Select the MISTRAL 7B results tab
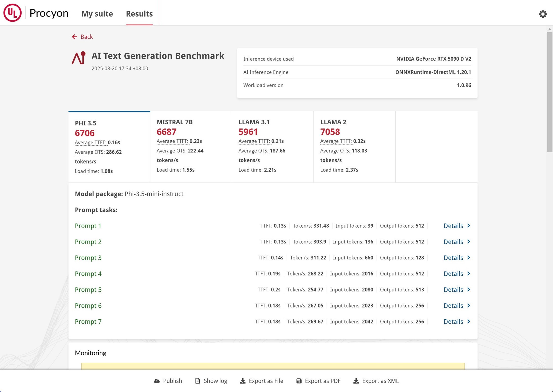The height and width of the screenshot is (392, 553). pyautogui.click(x=191, y=146)
